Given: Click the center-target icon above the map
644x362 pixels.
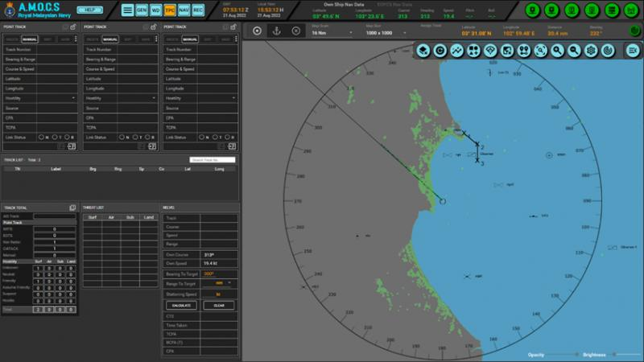Looking at the screenshot, I should click(x=258, y=31).
